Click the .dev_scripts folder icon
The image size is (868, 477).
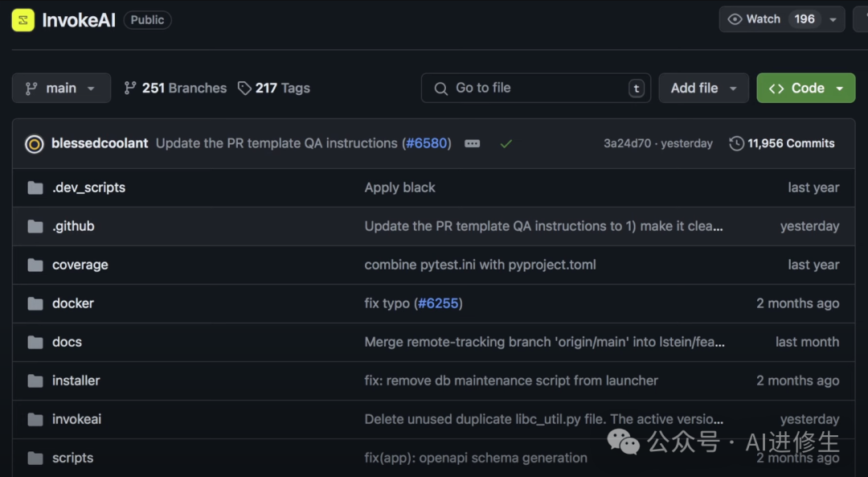pyautogui.click(x=35, y=188)
